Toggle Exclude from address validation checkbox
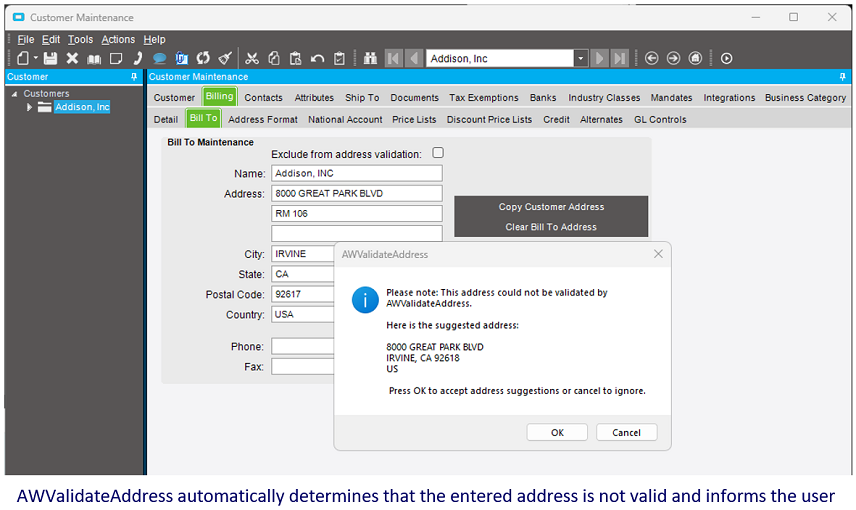 438,153
